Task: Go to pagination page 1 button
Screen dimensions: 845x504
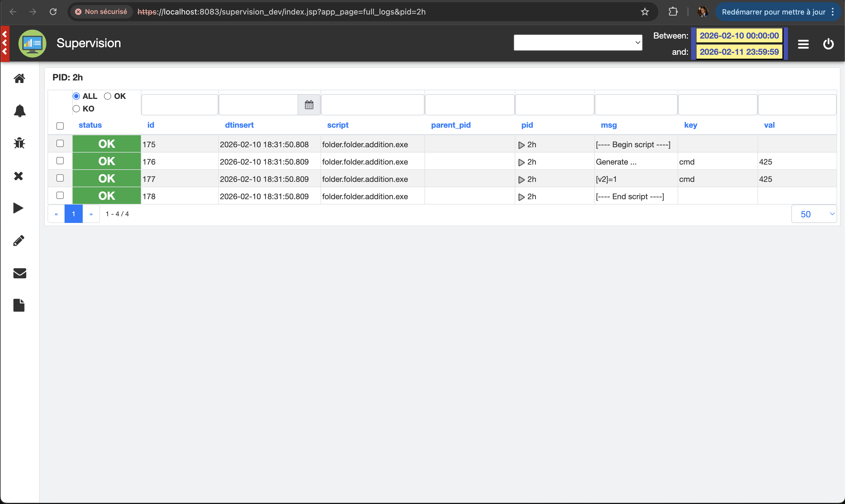Action: (73, 214)
